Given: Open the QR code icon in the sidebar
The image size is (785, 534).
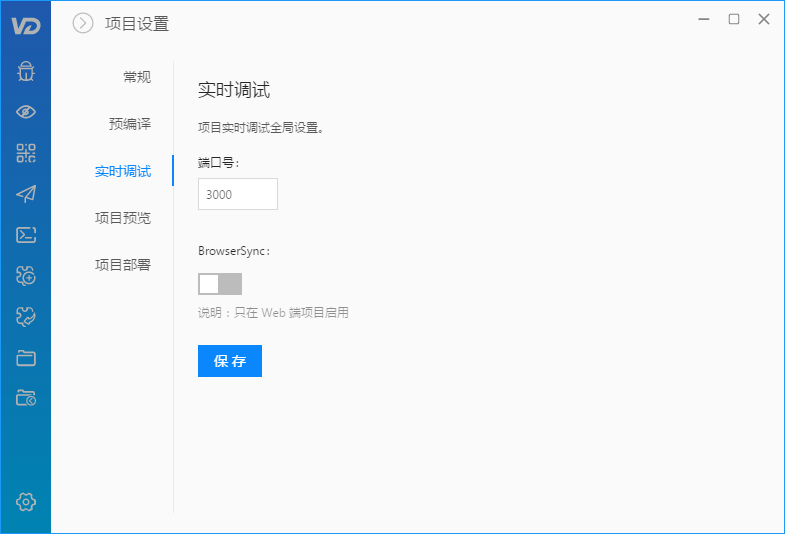Looking at the screenshot, I should point(26,153).
